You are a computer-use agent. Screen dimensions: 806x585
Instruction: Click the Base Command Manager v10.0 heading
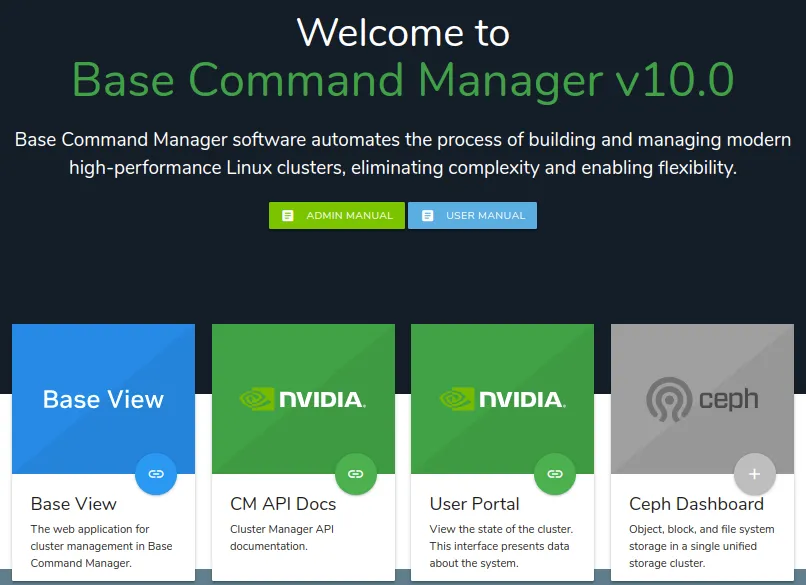point(403,80)
